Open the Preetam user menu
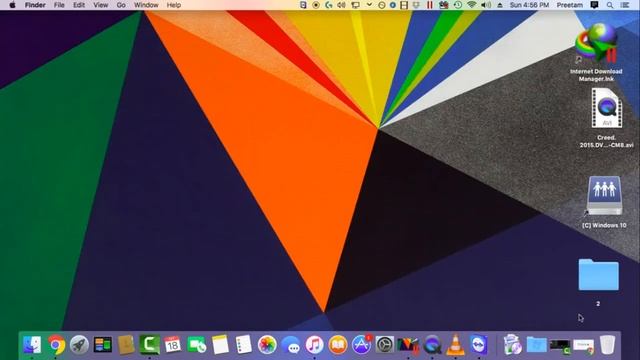Screen dimensions: 640x360 tap(570, 5)
